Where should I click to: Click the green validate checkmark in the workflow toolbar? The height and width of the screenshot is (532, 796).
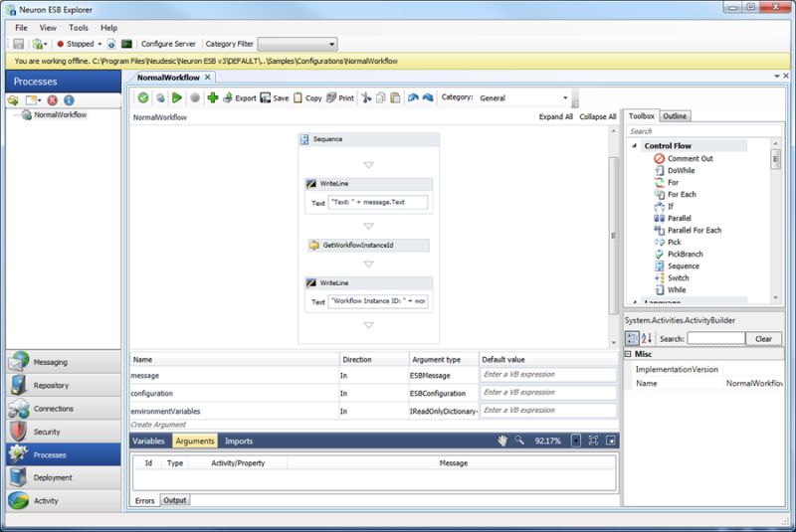[143, 97]
